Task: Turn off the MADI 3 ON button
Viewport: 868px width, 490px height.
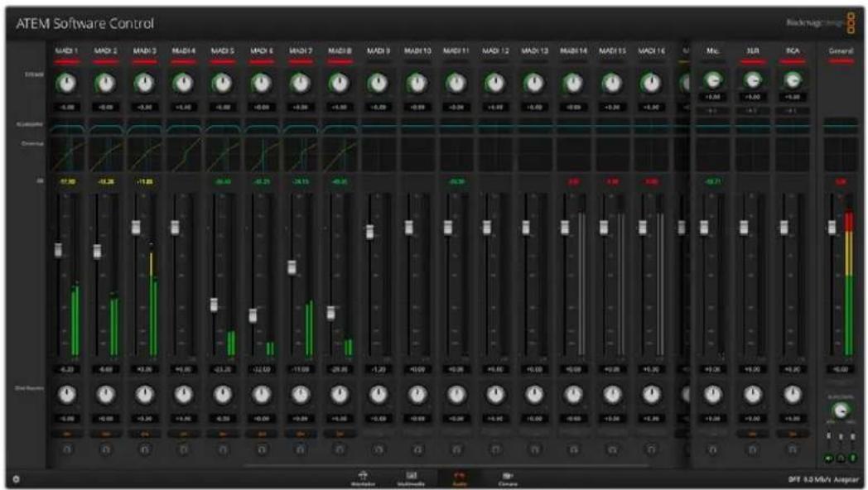Action: (x=144, y=435)
